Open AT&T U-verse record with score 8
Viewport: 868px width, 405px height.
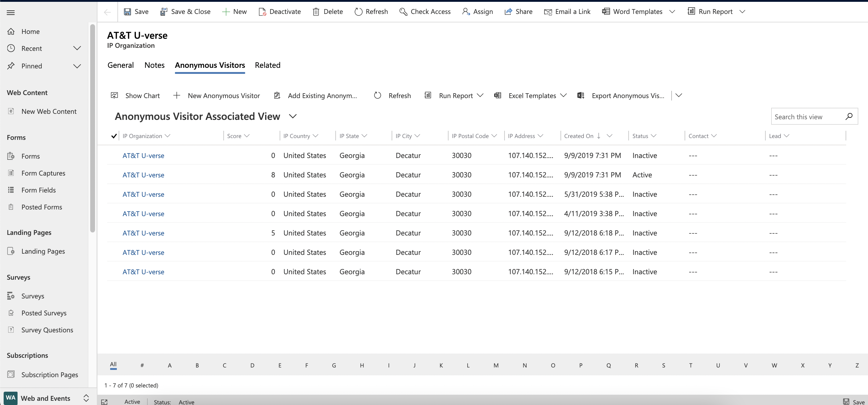point(143,175)
